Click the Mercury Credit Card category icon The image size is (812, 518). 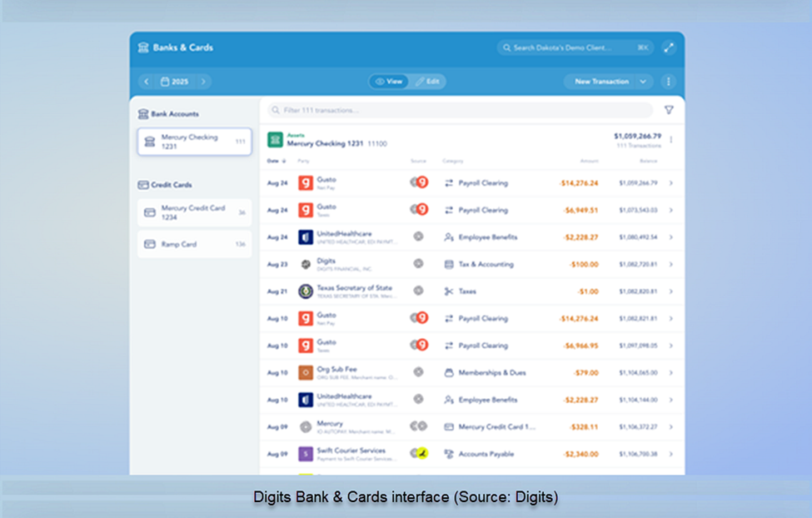coord(449,427)
